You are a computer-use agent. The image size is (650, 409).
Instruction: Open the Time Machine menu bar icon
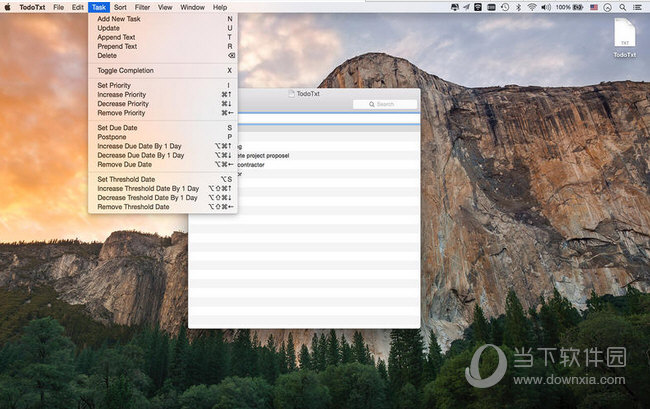[504, 7]
